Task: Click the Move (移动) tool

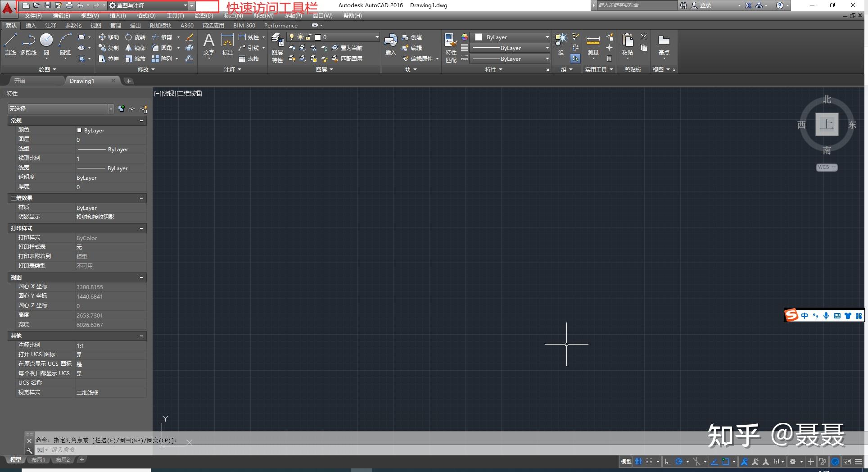Action: click(x=108, y=37)
